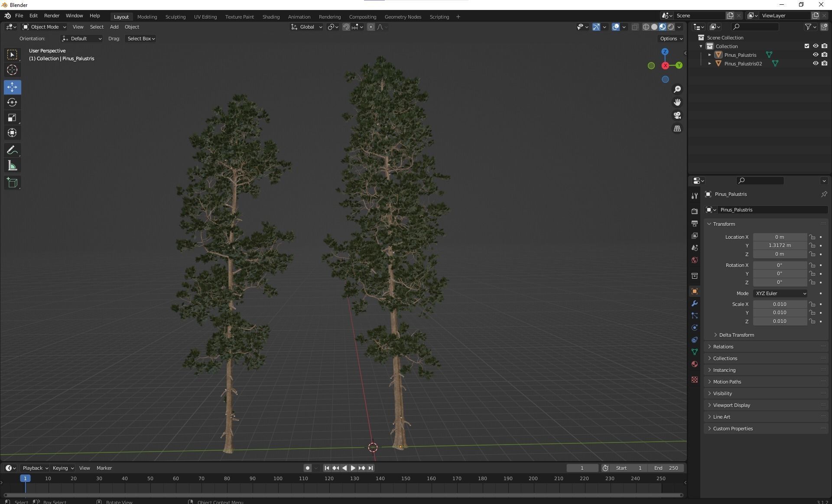Toggle camera view icon in viewport
Screen dimensions: 832x504
pos(677,116)
